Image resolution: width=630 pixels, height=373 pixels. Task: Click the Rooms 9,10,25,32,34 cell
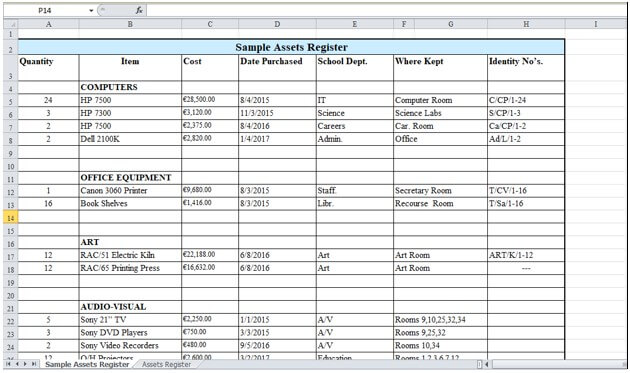[x=440, y=320]
